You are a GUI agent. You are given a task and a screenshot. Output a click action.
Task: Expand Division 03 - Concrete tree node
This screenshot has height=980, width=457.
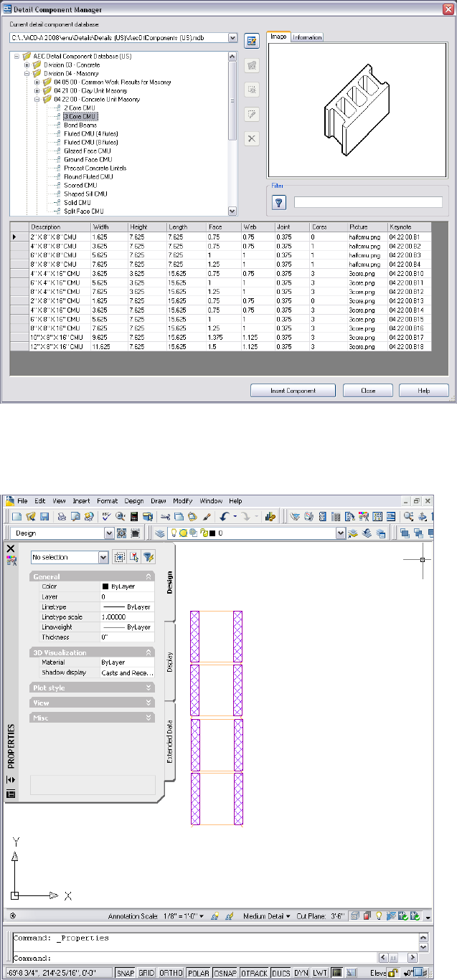click(x=27, y=65)
